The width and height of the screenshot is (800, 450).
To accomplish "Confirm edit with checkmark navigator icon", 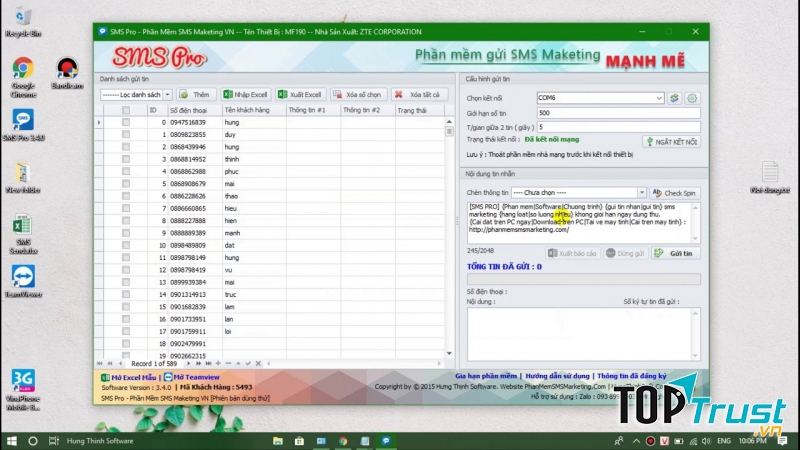I will point(248,363).
